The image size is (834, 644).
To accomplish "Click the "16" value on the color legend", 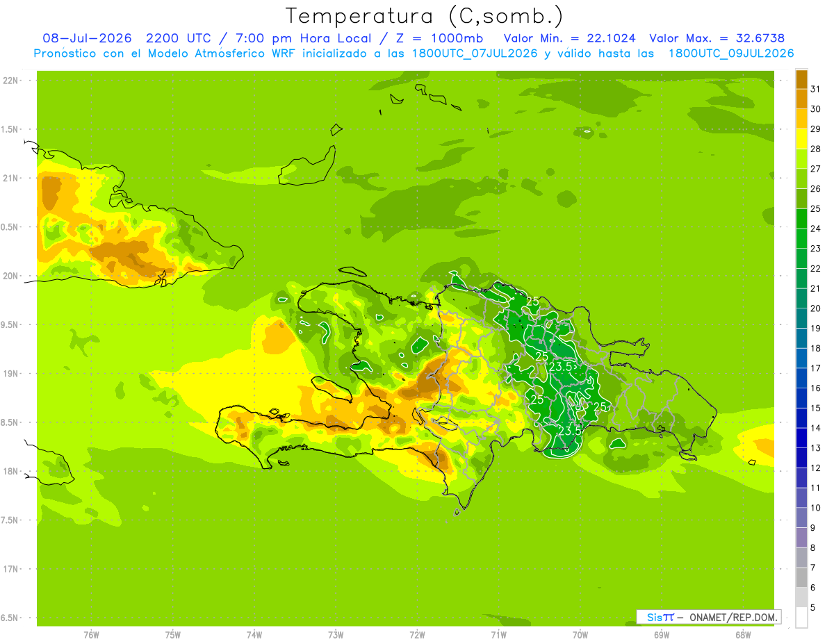I will coord(815,388).
